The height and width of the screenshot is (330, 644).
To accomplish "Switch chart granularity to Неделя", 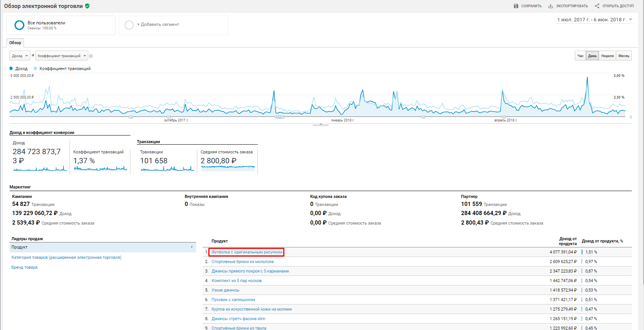I will point(607,56).
